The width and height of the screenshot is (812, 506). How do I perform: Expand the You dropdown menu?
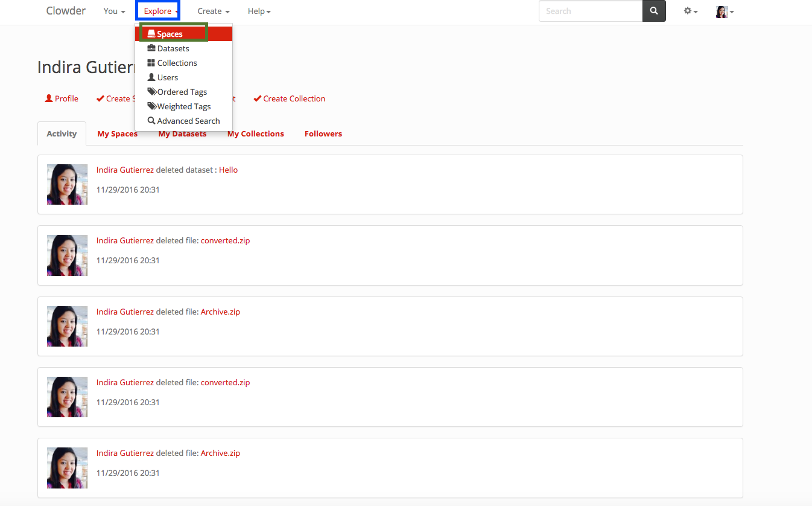pyautogui.click(x=114, y=11)
